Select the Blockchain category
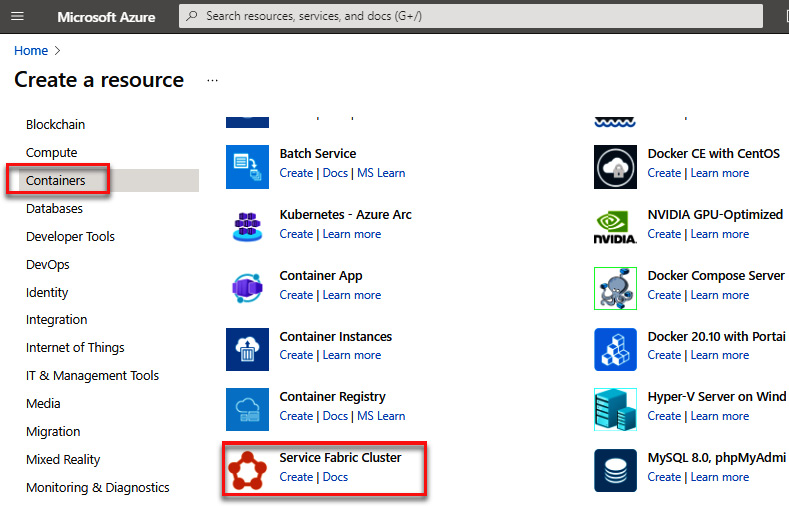 click(x=55, y=124)
